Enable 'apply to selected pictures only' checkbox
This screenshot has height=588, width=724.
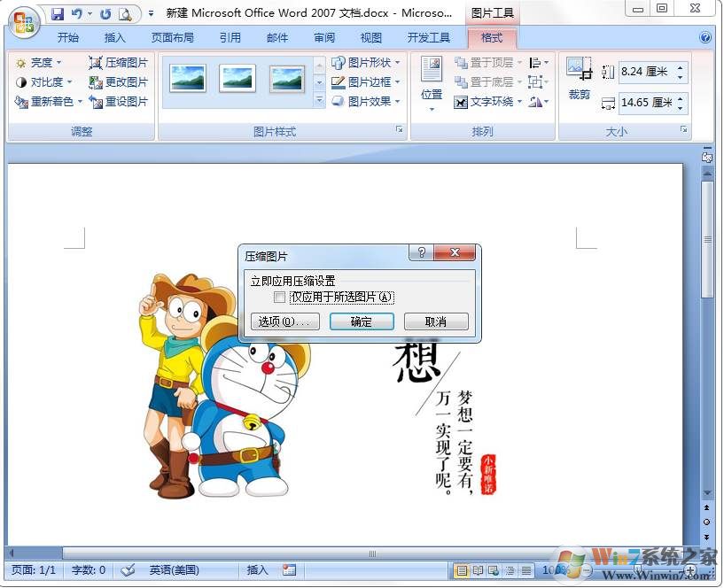[280, 298]
